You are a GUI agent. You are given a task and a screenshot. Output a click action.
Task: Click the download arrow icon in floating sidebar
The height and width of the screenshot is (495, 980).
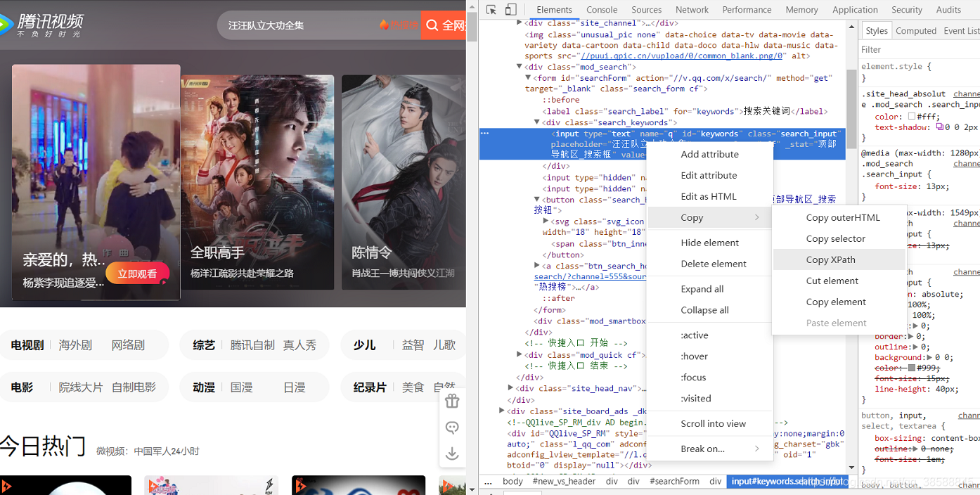tap(452, 454)
